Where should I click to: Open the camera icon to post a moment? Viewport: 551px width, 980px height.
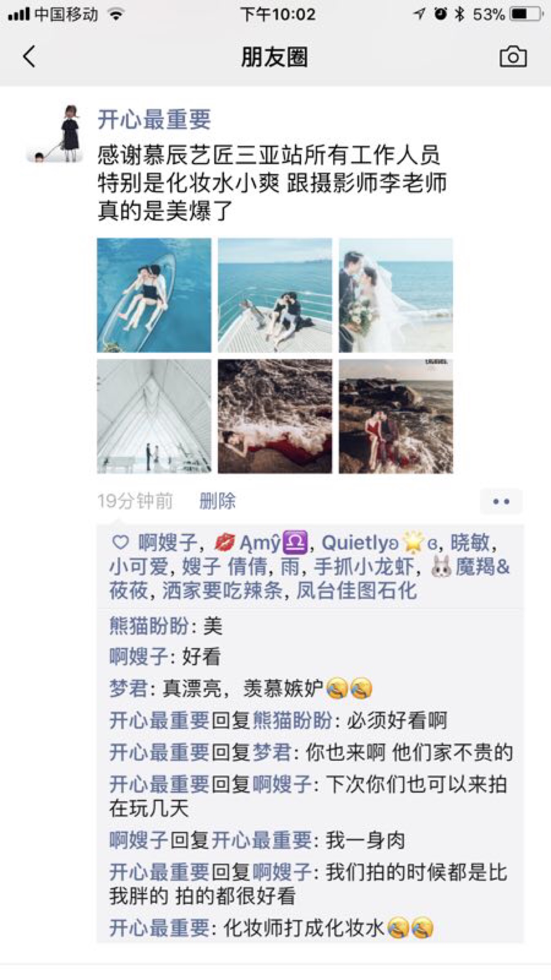click(513, 56)
